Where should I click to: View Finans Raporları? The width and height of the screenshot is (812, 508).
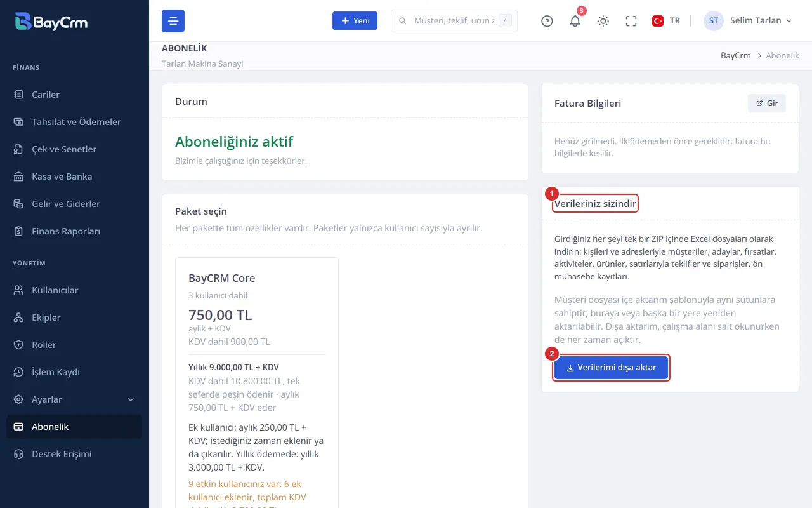(74, 231)
